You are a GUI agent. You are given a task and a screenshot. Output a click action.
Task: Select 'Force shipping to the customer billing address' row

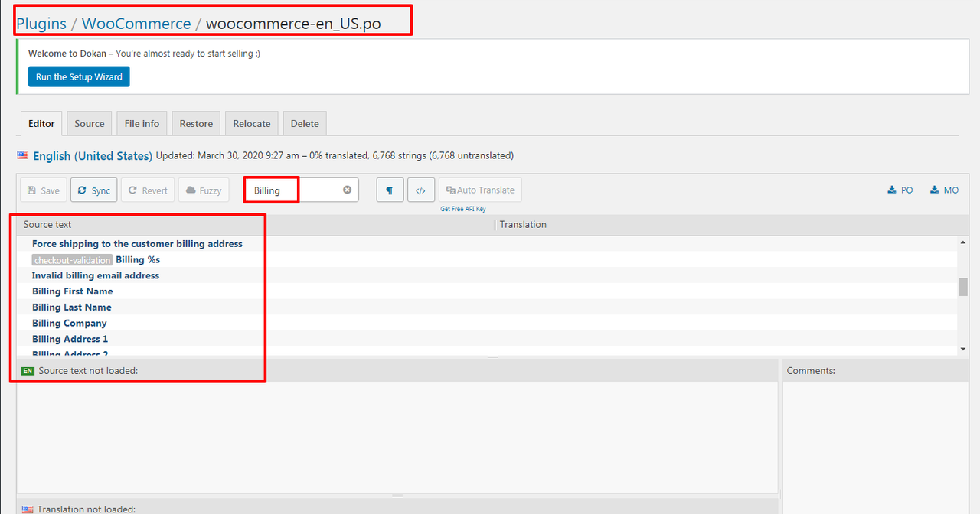[487, 243]
